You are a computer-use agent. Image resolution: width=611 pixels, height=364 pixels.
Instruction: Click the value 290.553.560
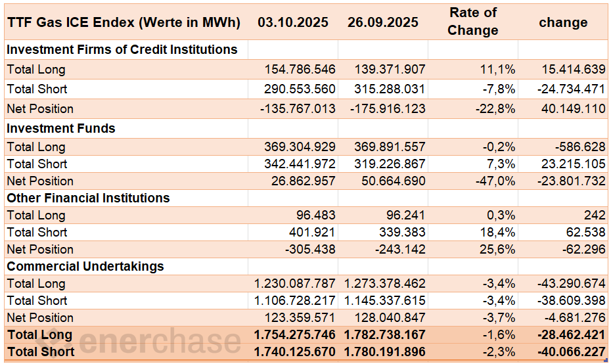click(x=300, y=89)
